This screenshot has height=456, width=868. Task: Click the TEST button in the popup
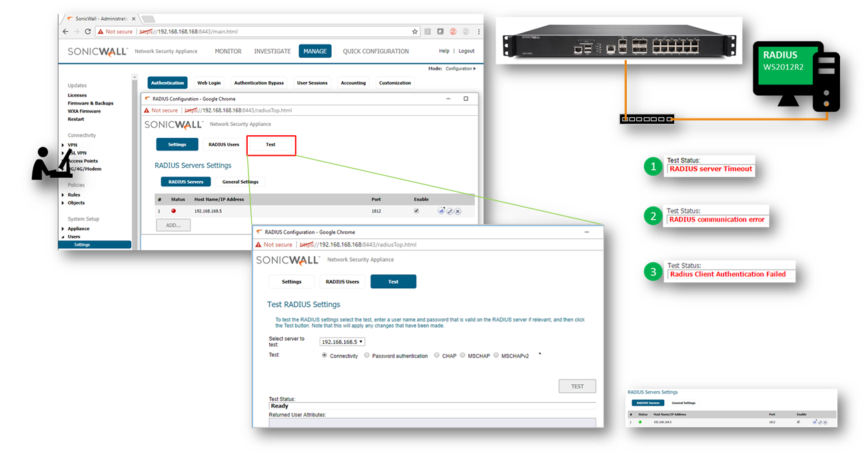(x=577, y=386)
